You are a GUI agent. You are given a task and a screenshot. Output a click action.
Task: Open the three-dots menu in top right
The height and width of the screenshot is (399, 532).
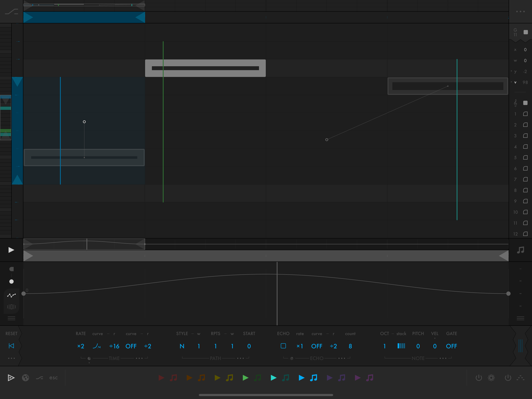coord(520,11)
